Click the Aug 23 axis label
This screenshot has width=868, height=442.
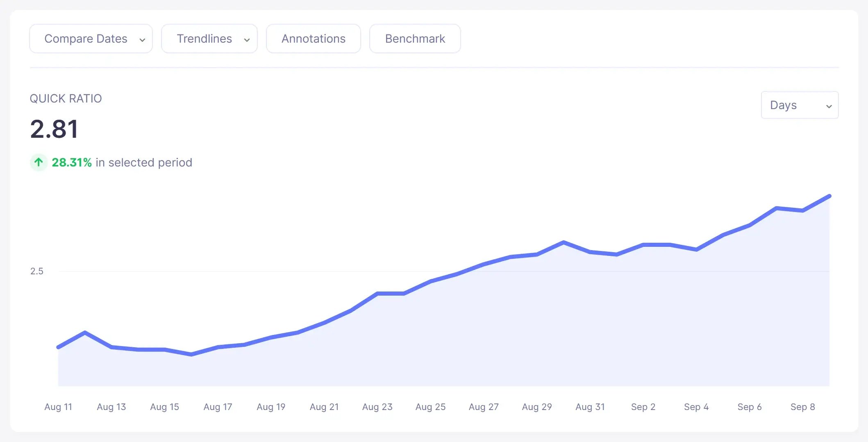[377, 407]
